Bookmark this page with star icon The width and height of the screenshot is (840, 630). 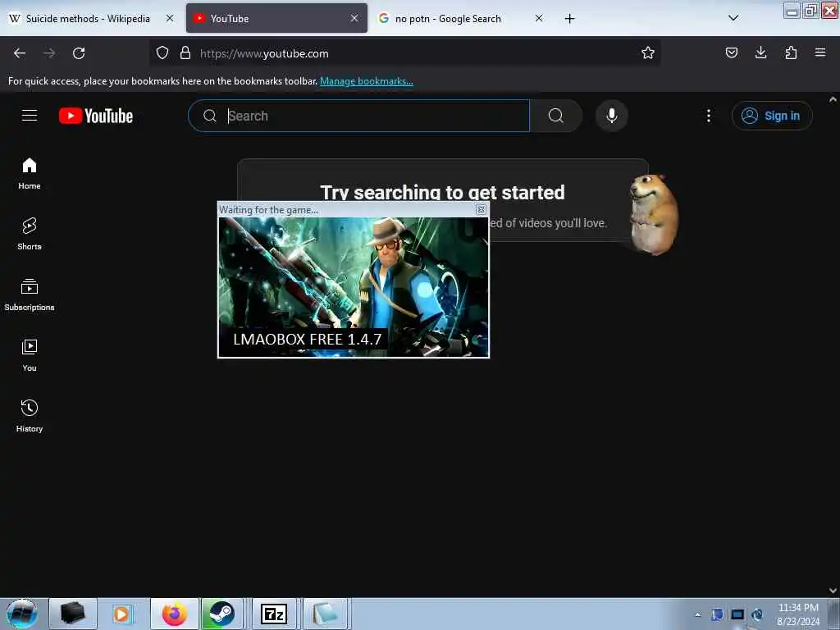648,52
